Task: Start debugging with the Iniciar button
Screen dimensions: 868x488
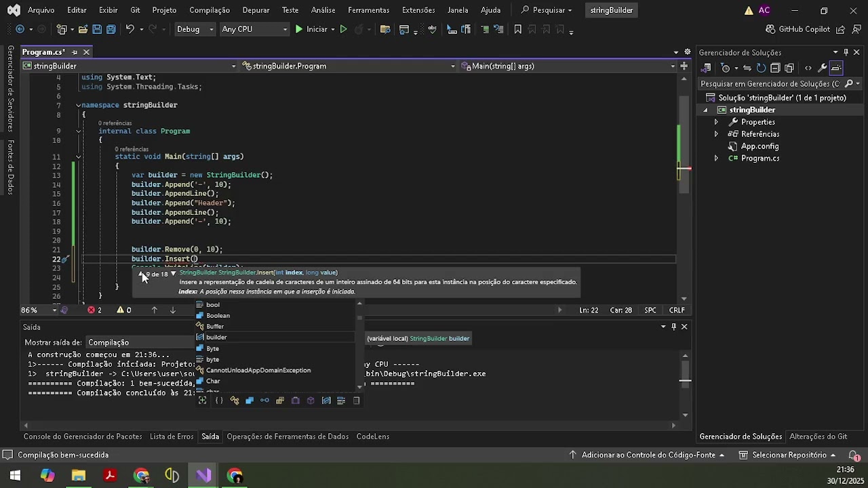Action: pos(311,29)
